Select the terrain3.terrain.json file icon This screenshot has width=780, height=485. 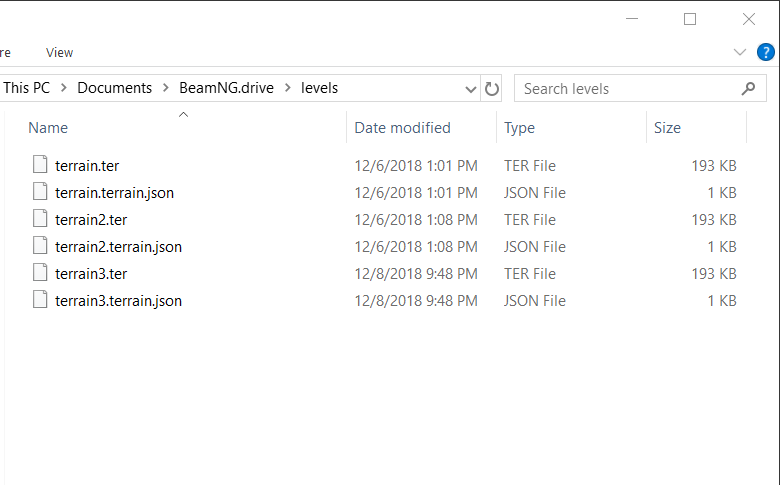[40, 299]
